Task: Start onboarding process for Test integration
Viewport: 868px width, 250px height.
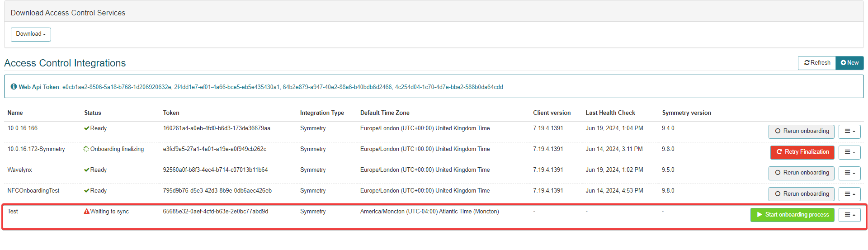Action: pos(792,215)
